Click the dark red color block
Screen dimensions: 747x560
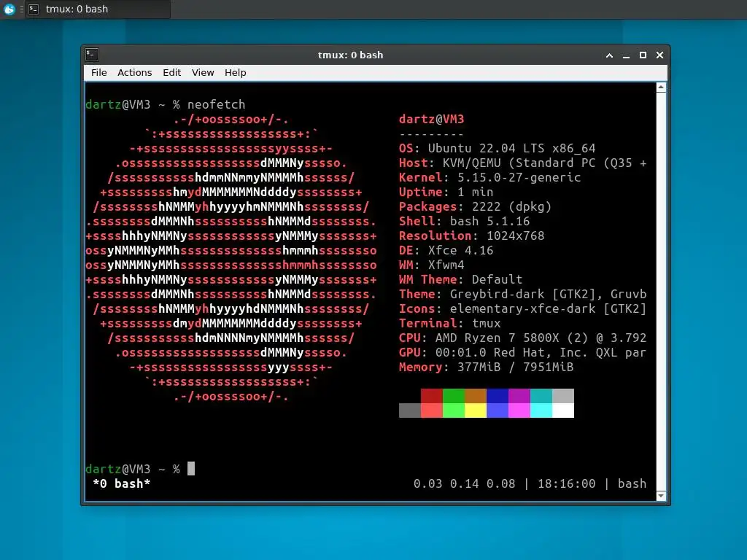(432, 396)
